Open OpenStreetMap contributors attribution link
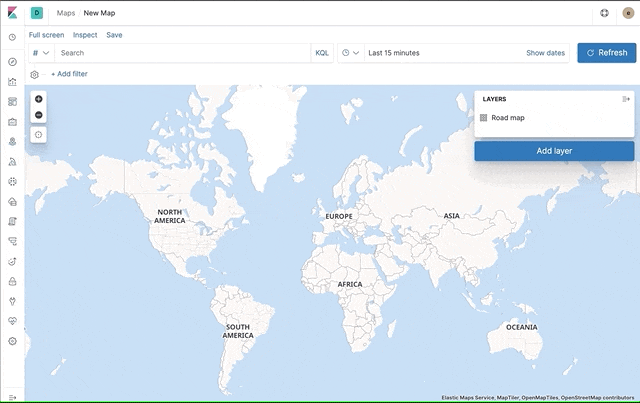The height and width of the screenshot is (403, 640). [x=598, y=398]
